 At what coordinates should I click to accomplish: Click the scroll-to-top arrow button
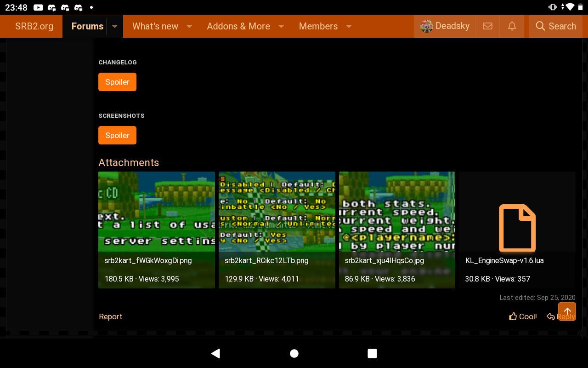[567, 311]
